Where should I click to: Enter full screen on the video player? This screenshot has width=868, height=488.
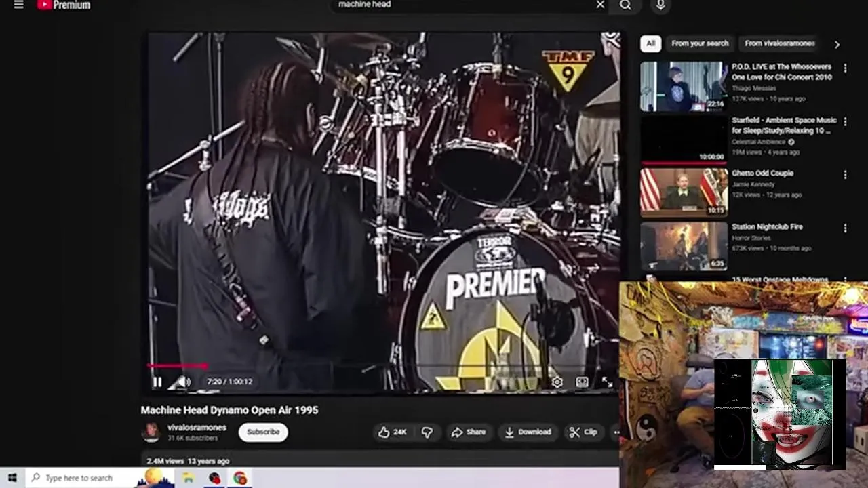click(x=607, y=382)
